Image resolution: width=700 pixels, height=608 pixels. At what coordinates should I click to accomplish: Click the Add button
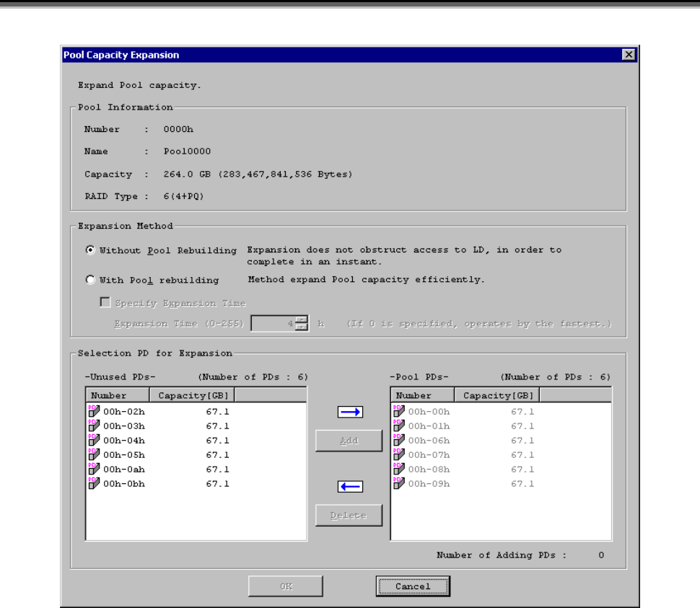point(349,441)
